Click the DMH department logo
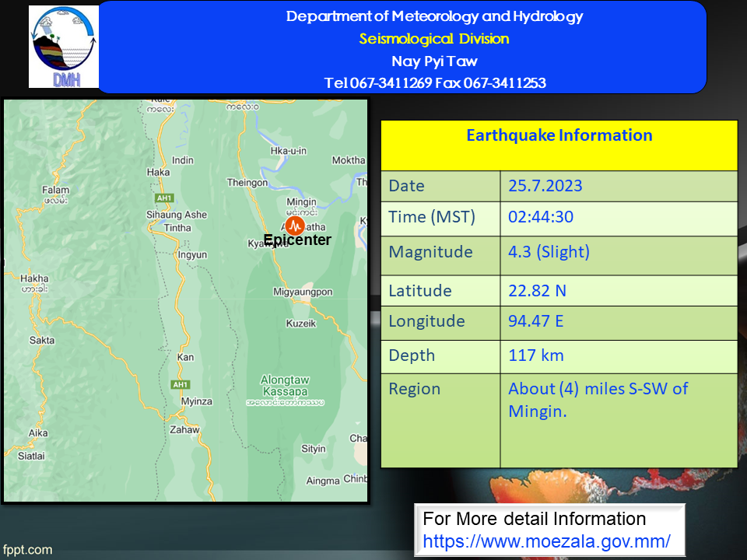 pyautogui.click(x=64, y=47)
